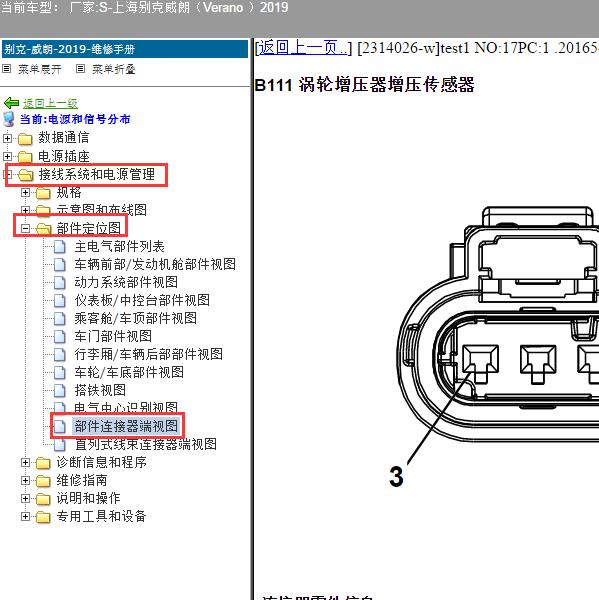Click the 主电气部件列表 document icon
Screen dimensions: 599x600
point(59,247)
